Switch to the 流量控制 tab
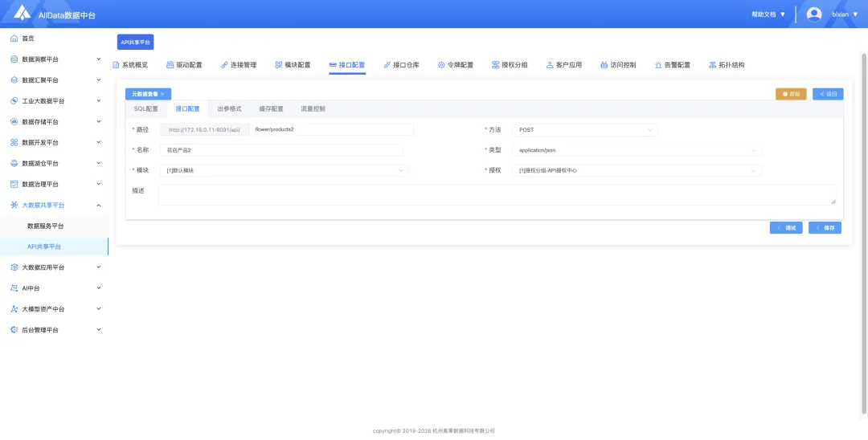The width and height of the screenshot is (868, 440). click(313, 109)
